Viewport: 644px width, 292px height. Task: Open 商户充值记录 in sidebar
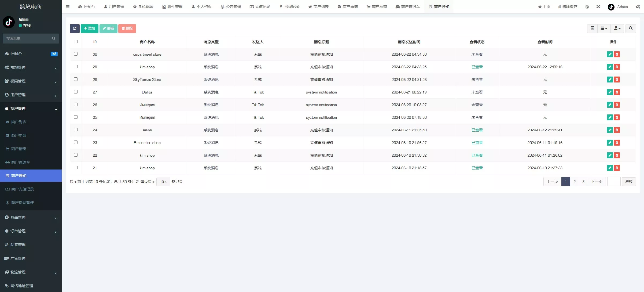23,189
